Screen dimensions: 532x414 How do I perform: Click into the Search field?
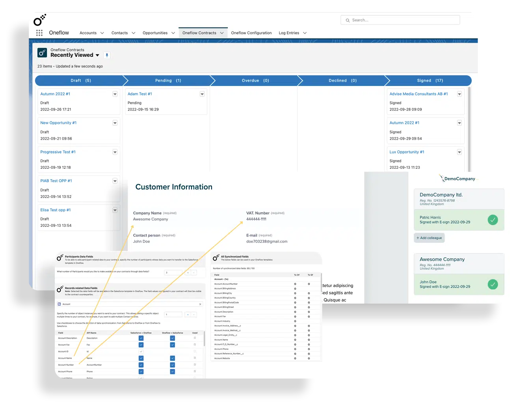pos(400,20)
